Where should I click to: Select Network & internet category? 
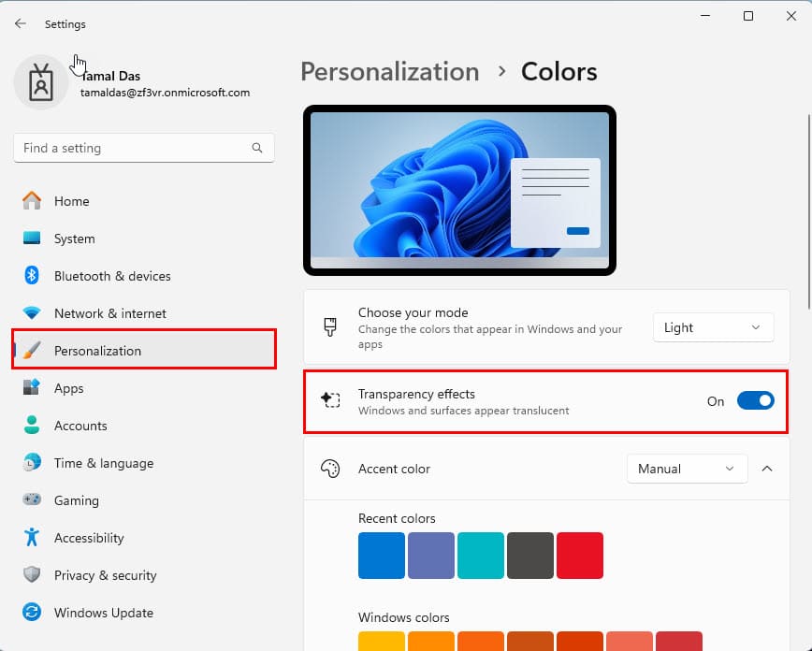pos(143,313)
